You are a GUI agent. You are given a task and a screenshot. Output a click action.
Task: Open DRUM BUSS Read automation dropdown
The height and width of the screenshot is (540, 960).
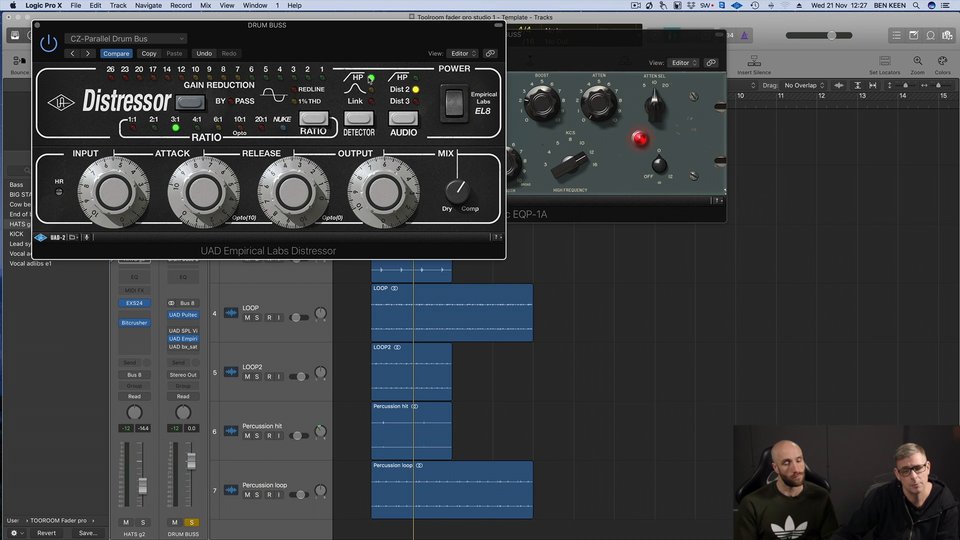pyautogui.click(x=183, y=396)
